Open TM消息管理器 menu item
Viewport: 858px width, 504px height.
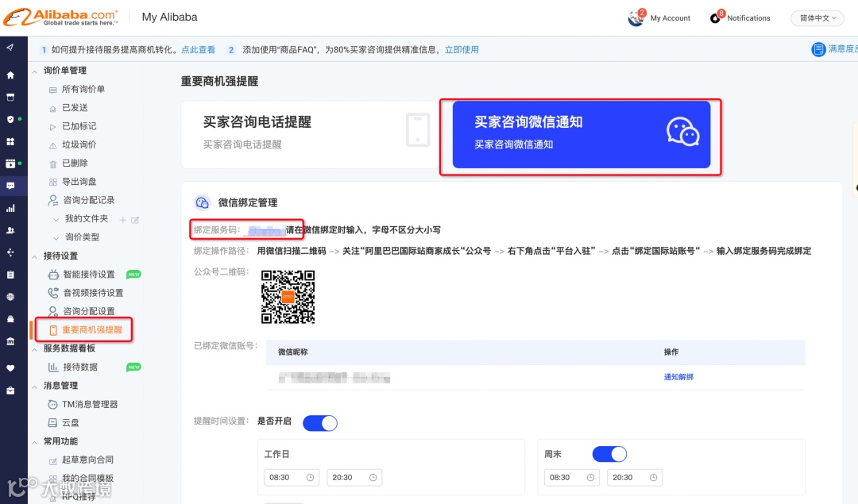(x=90, y=405)
